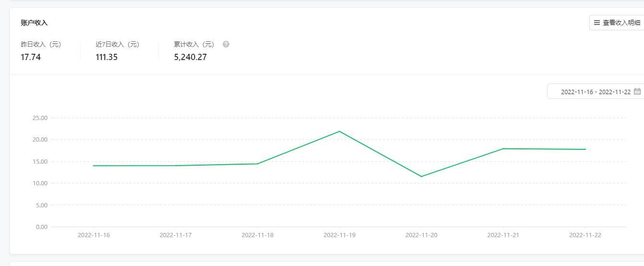Viewport: 644px width, 266px height.
Task: Click the 昨日收入 amount 17.74
Action: [x=31, y=57]
